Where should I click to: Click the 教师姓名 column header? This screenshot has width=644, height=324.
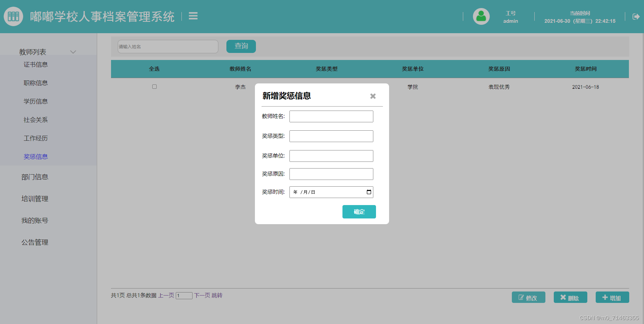[240, 69]
